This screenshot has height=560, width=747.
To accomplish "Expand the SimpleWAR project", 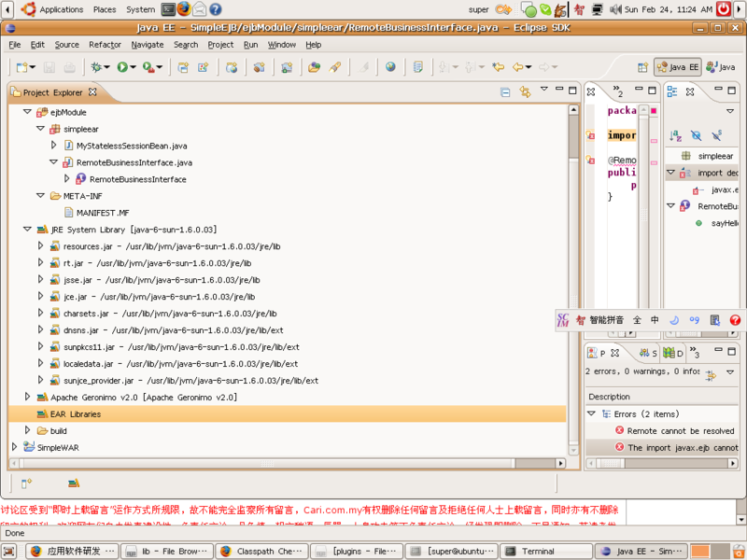I will click(14, 447).
